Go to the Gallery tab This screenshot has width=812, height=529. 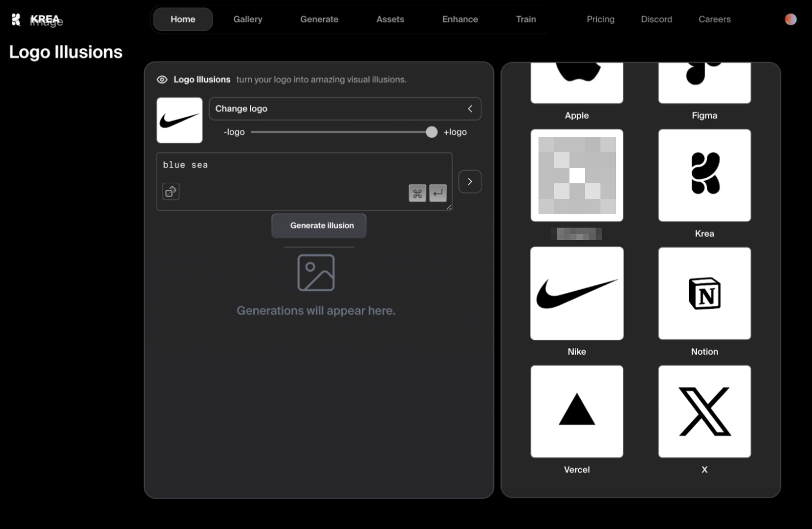[248, 19]
